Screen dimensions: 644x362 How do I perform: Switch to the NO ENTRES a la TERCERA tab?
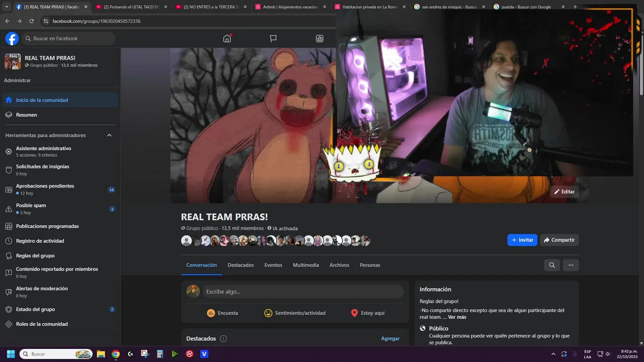coord(210,7)
